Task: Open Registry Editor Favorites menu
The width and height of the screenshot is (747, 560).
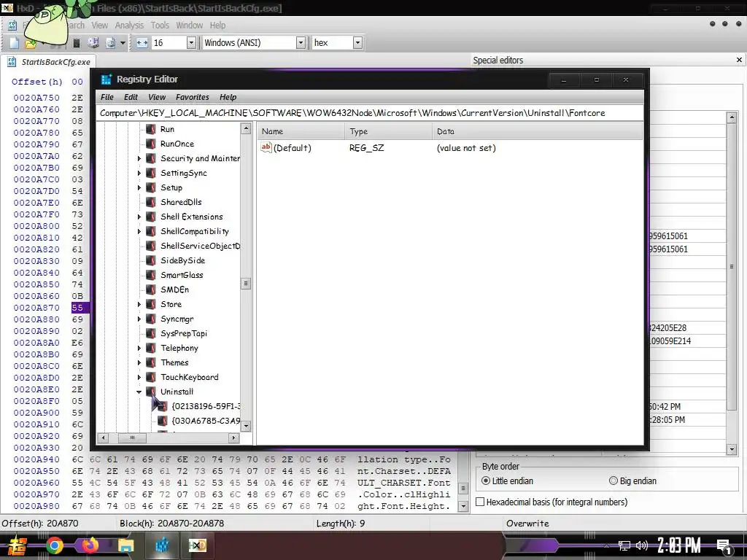Action: click(193, 97)
